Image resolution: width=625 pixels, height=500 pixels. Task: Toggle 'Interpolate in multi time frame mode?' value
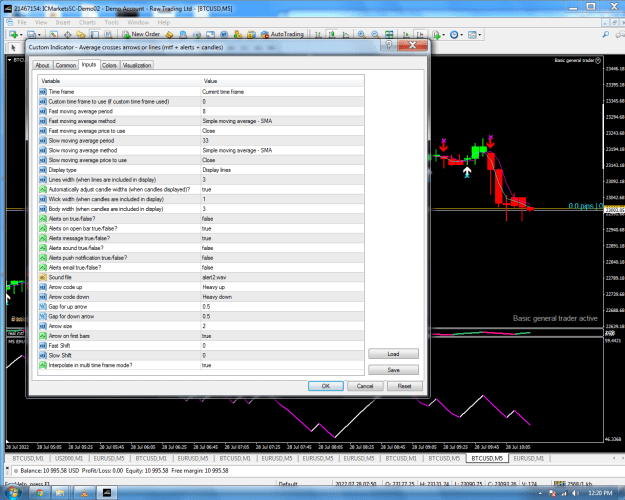282,365
